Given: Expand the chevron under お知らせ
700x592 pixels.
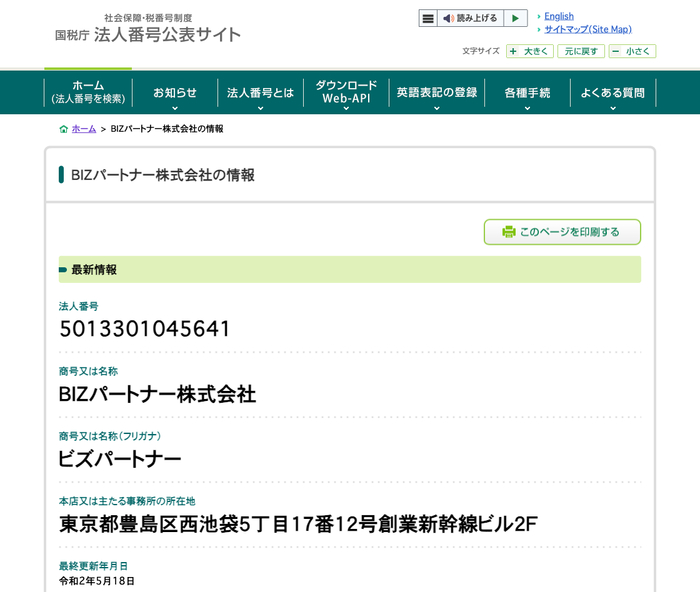Looking at the screenshot, I should tap(175, 109).
